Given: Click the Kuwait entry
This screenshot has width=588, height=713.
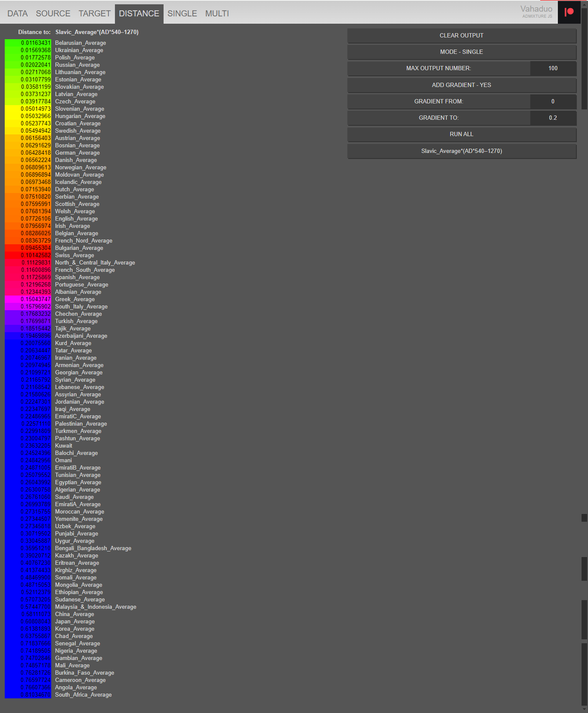Looking at the screenshot, I should (x=64, y=446).
